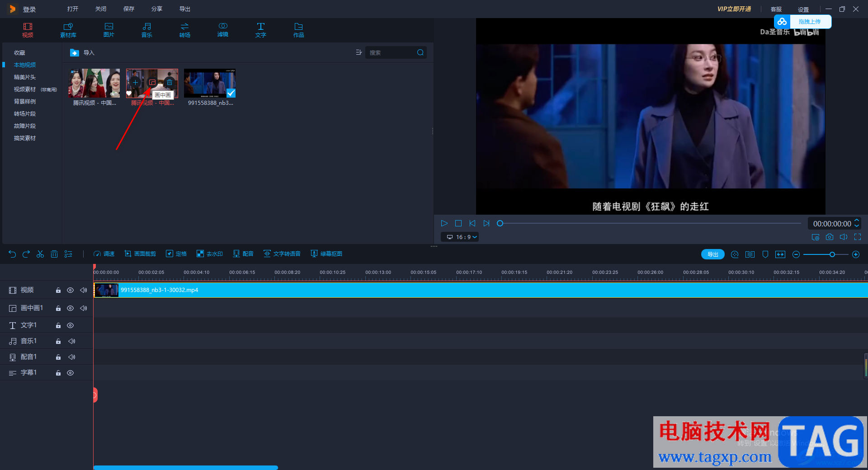Open the 配音 voiceover tool
The image size is (868, 470).
click(243, 254)
